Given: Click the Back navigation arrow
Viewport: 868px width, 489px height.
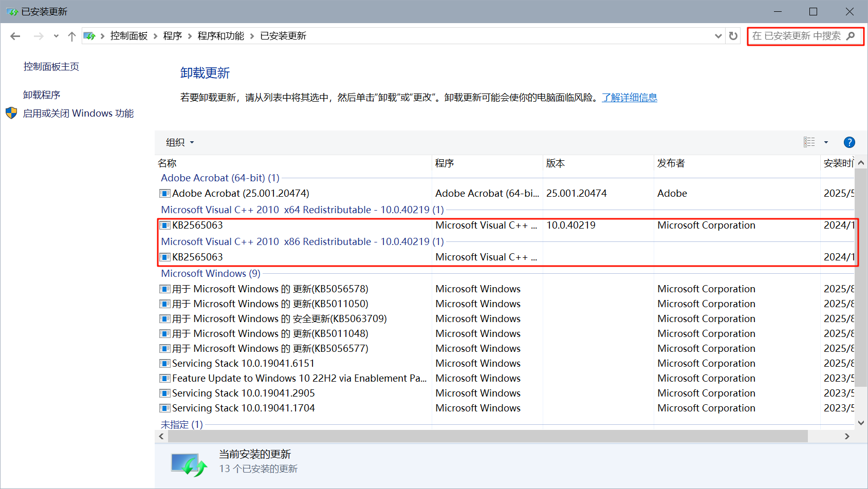Looking at the screenshot, I should point(15,36).
